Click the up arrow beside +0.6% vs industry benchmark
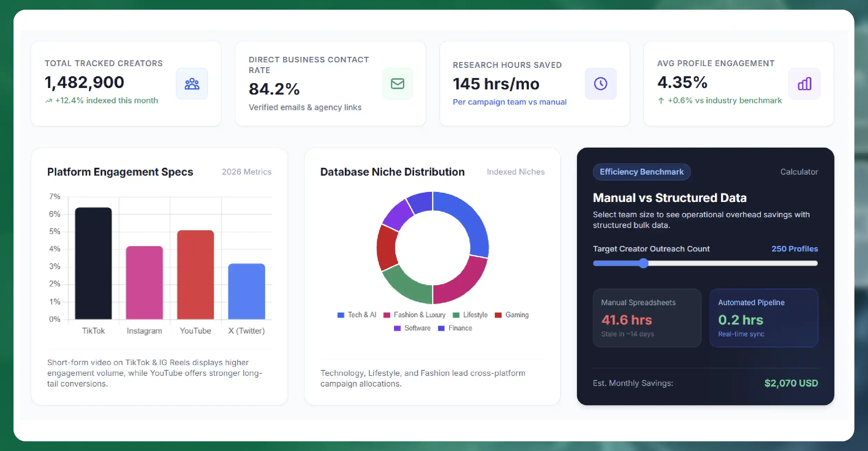The width and height of the screenshot is (868, 451). coord(661,101)
